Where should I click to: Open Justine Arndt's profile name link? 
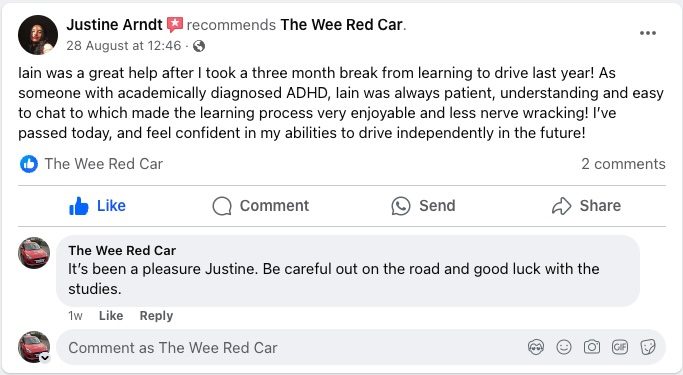pos(114,25)
